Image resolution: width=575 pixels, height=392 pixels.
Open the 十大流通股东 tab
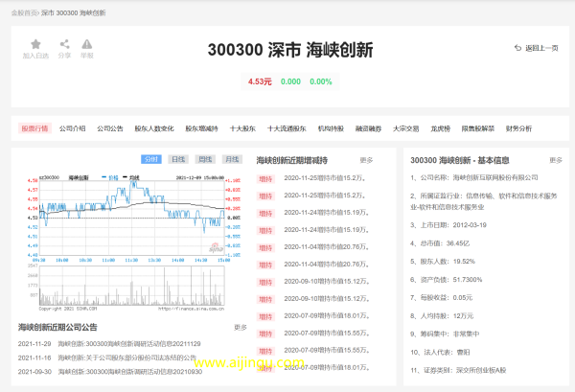click(287, 128)
